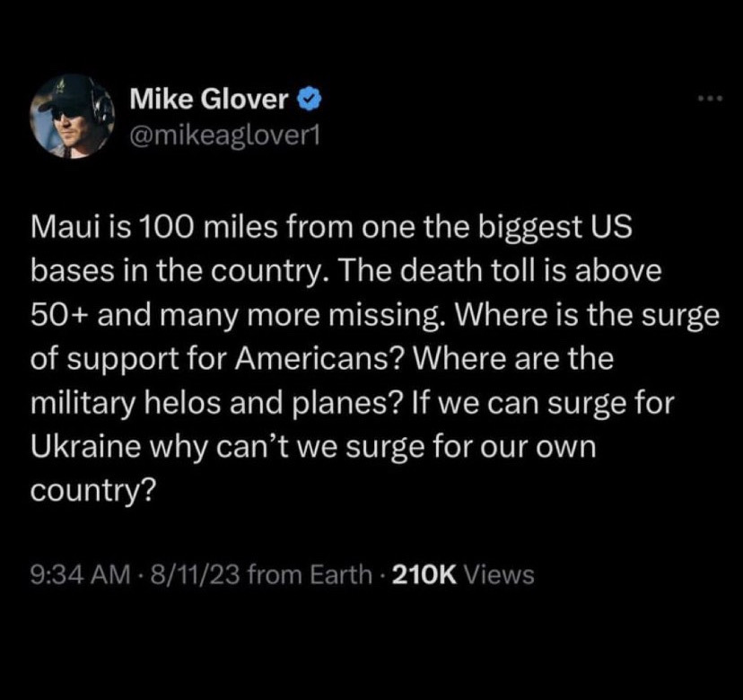
Task: Click the final word "country?" of tweet
Action: tap(93, 491)
